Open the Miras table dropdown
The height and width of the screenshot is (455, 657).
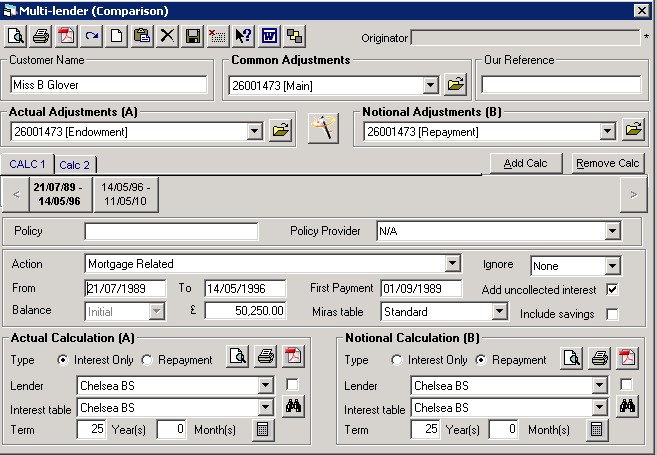pos(486,312)
